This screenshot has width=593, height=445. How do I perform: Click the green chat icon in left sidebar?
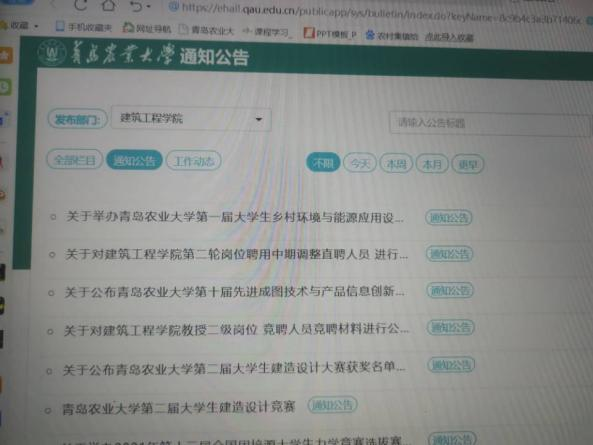(6, 87)
